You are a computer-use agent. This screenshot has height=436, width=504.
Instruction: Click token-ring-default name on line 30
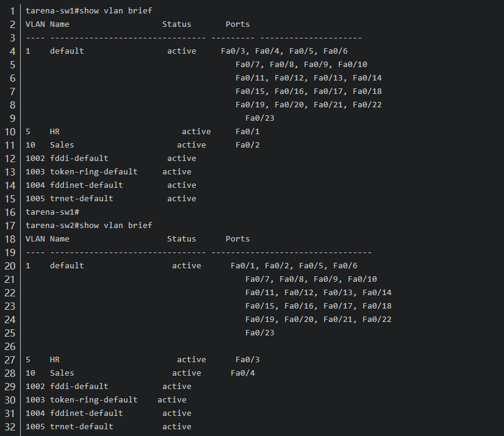pyautogui.click(x=94, y=400)
